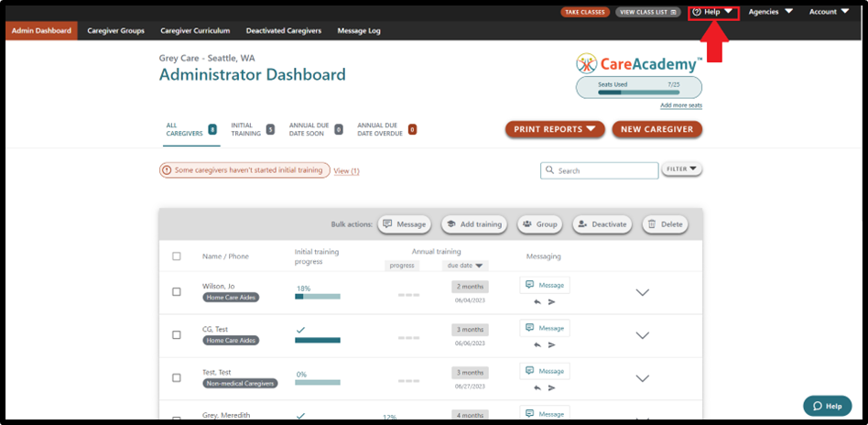868x425 pixels.
Task: Click the New Caregiver button
Action: [x=656, y=129]
